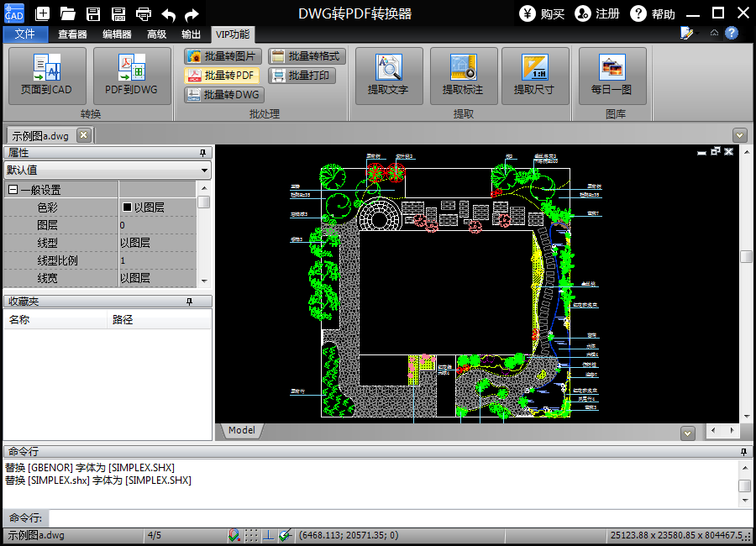Click the 页面到CAD conversion icon
The width and height of the screenshot is (756, 546).
pos(47,76)
